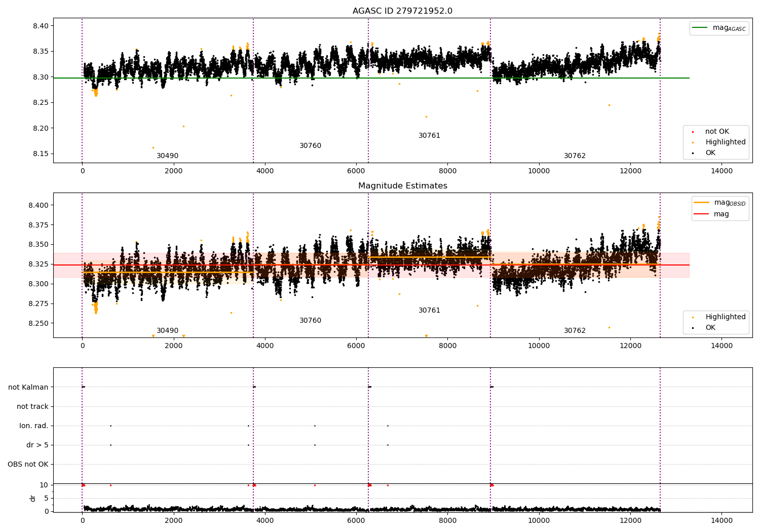Click obsid label 30761 in AGASC plot
Screen dimensions: 760x532
429,136
